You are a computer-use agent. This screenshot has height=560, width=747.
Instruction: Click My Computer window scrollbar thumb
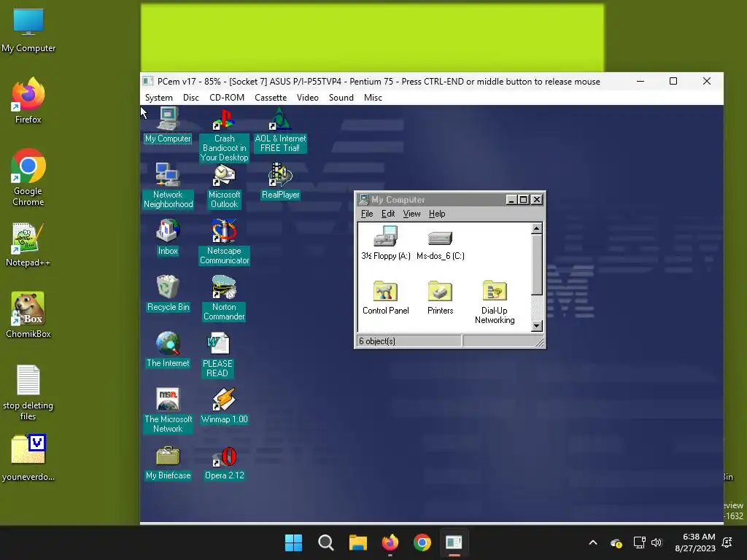click(536, 265)
